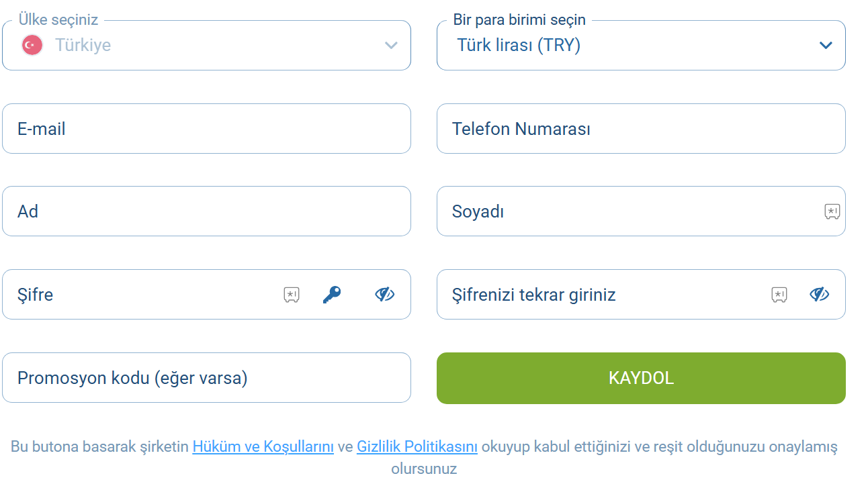Click the autofill vault icon in Şifre field

(291, 294)
